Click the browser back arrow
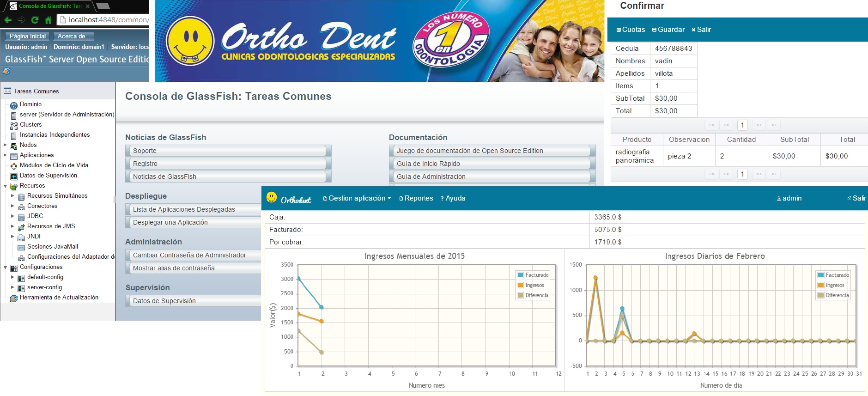Screen dimensions: 868x396 coord(8,20)
